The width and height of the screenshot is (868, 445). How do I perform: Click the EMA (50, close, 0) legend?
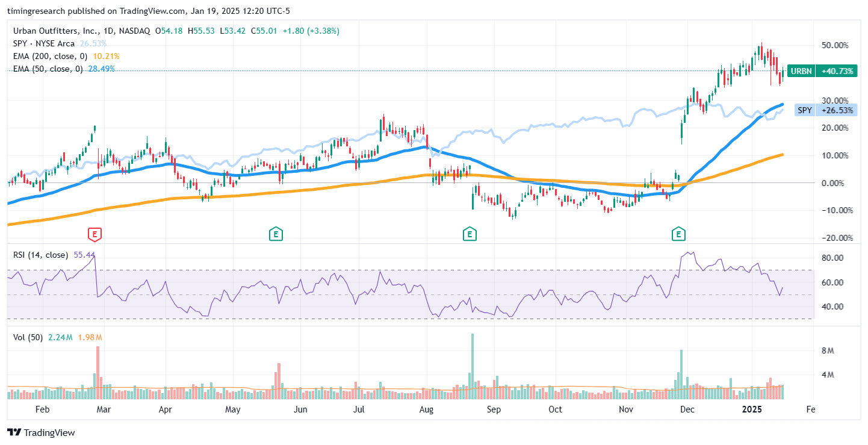(48, 69)
